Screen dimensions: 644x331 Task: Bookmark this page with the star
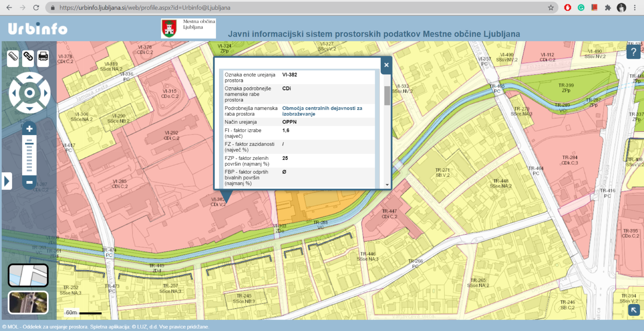(x=551, y=8)
